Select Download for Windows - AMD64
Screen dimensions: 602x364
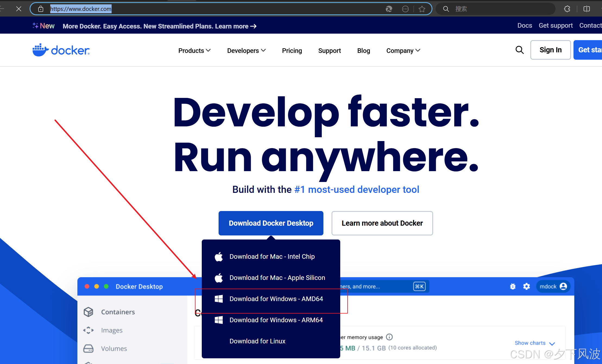pos(276,299)
